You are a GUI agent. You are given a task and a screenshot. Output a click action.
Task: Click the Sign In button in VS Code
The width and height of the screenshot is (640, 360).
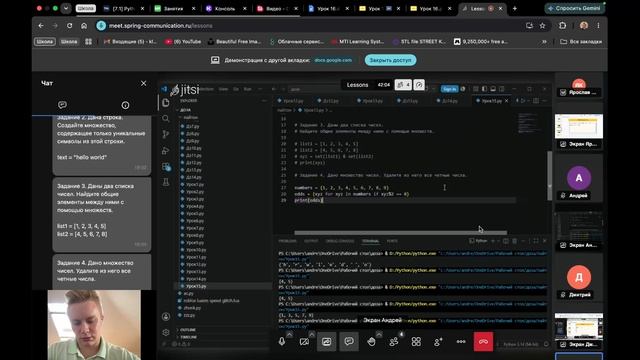(x=449, y=89)
